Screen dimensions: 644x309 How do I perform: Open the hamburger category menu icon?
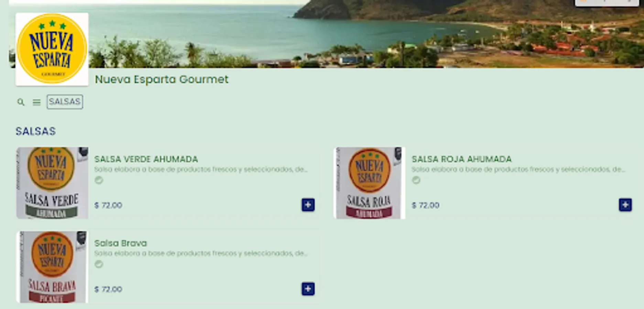pyautogui.click(x=36, y=102)
